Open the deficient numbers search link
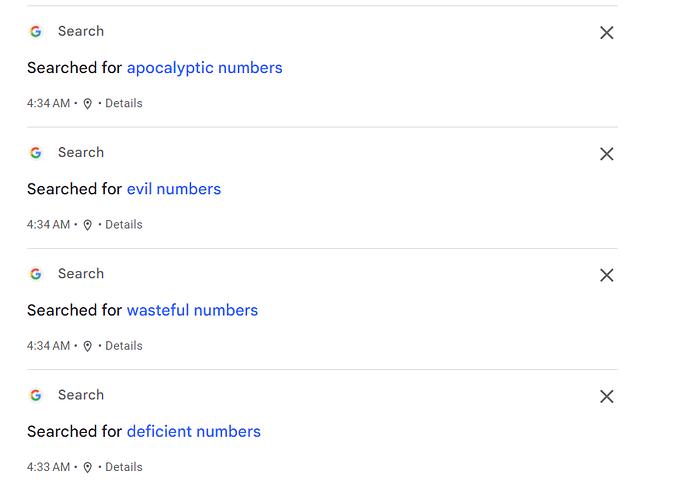This screenshot has width=690, height=498. [194, 432]
